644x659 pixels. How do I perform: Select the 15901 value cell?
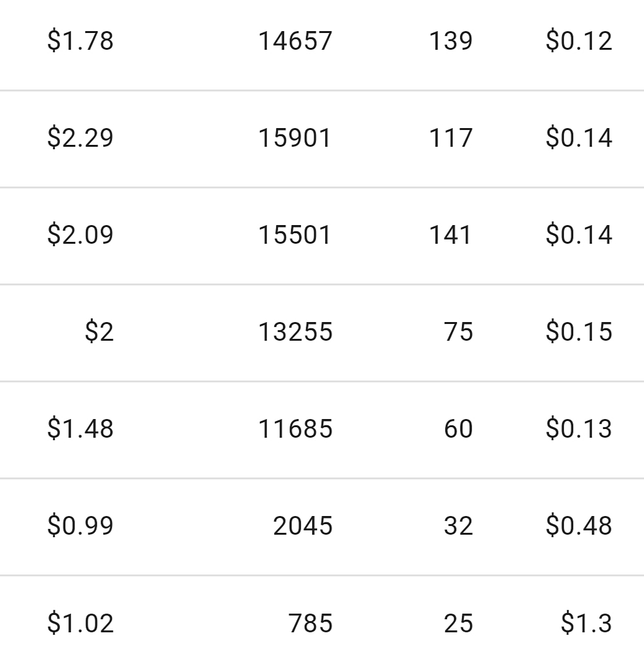[x=295, y=138]
